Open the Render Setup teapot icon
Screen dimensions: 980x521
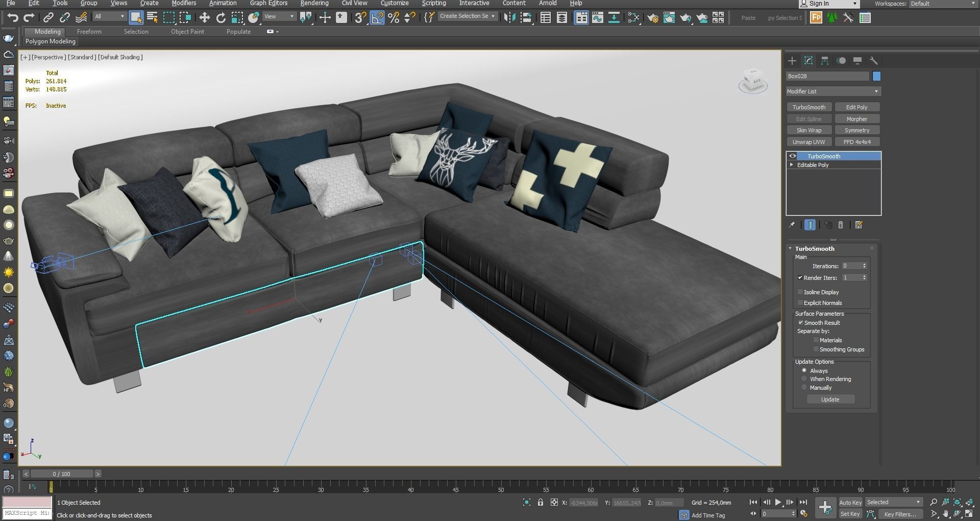pos(652,18)
